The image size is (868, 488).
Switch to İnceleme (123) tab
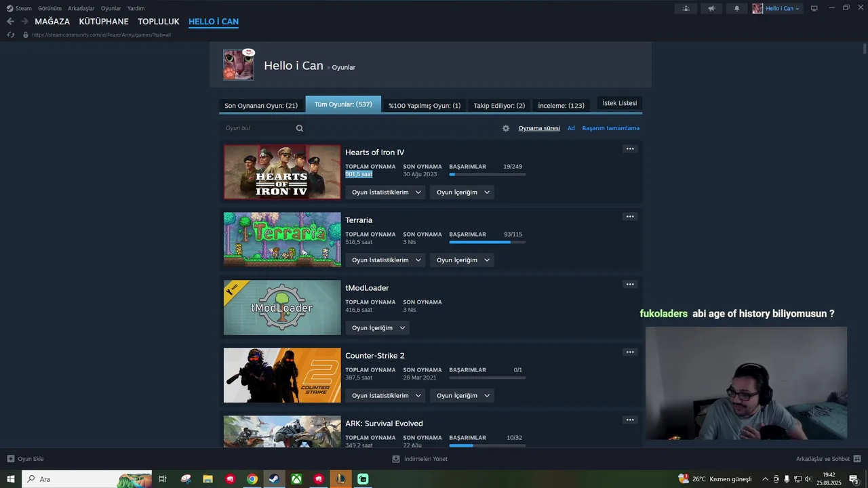click(x=561, y=106)
